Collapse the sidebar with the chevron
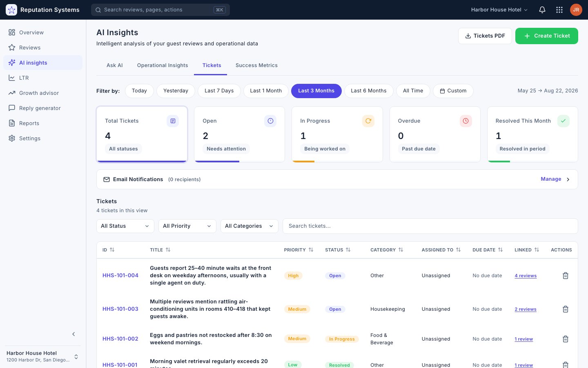The width and height of the screenshot is (588, 368). point(73,334)
